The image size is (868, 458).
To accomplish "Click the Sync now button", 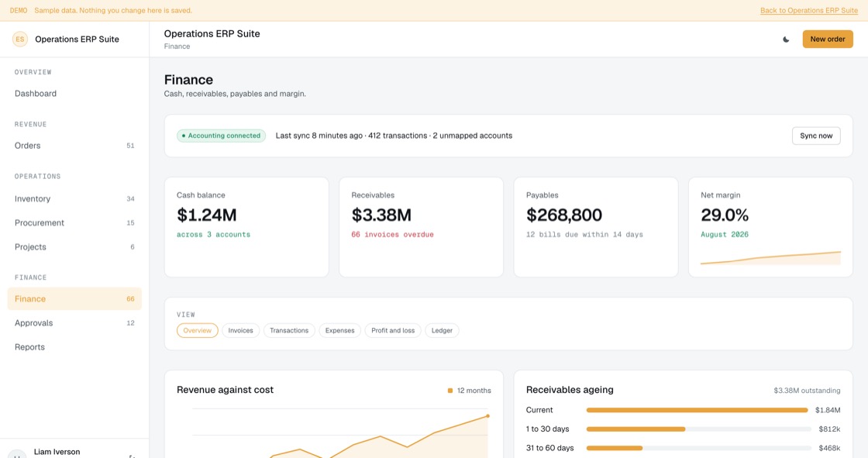I will [816, 136].
